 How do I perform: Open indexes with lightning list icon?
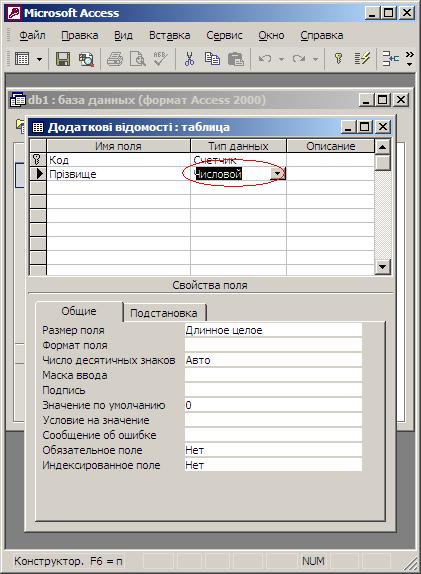[362, 59]
